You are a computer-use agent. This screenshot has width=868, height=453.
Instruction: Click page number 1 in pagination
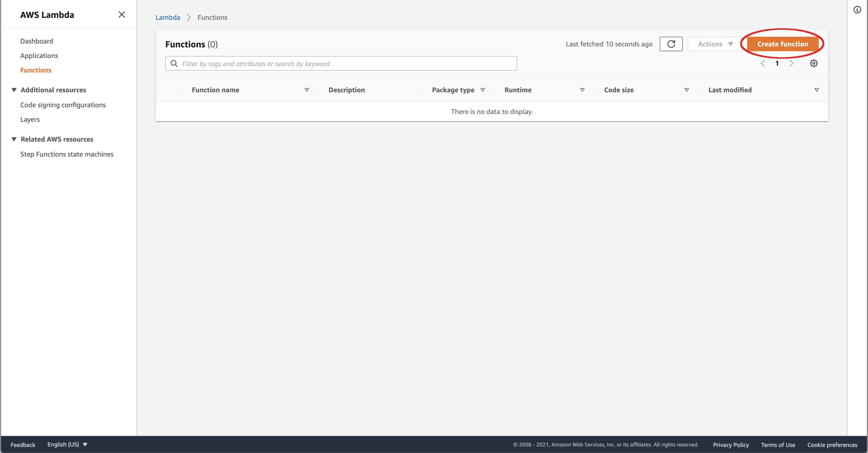pos(777,63)
